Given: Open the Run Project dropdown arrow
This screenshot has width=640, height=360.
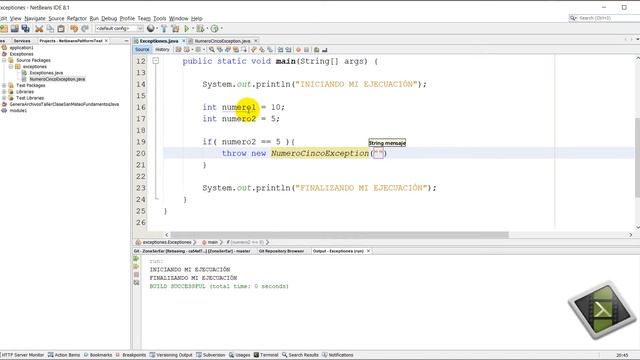Looking at the screenshot, I should pyautogui.click(x=193, y=29).
